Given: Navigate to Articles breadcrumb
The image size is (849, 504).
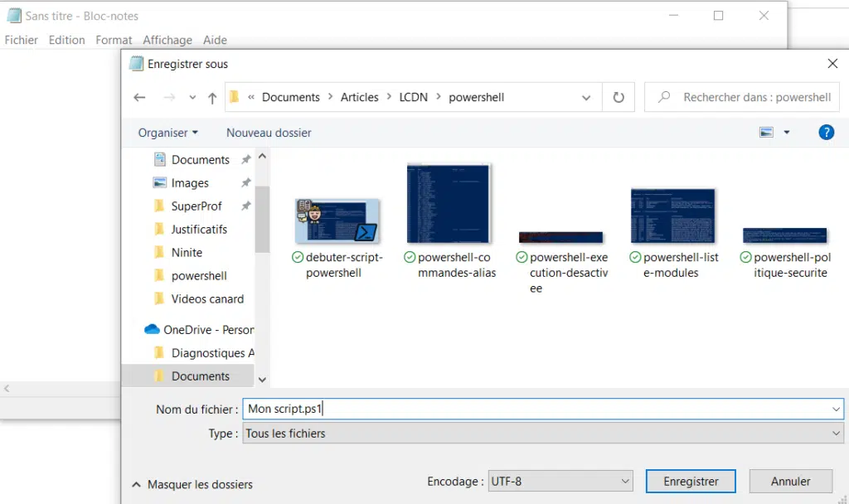Looking at the screenshot, I should (360, 97).
